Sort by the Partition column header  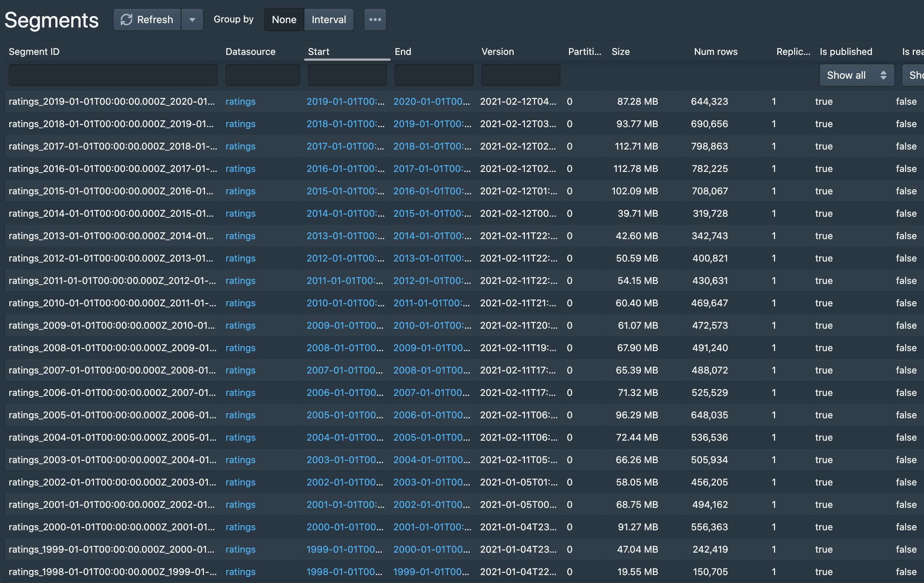pyautogui.click(x=585, y=52)
